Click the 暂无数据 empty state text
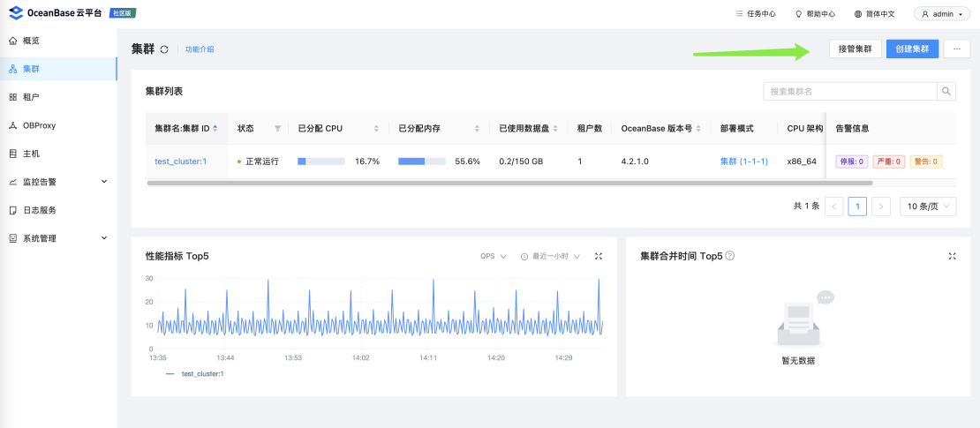The height and width of the screenshot is (428, 980). [798, 361]
